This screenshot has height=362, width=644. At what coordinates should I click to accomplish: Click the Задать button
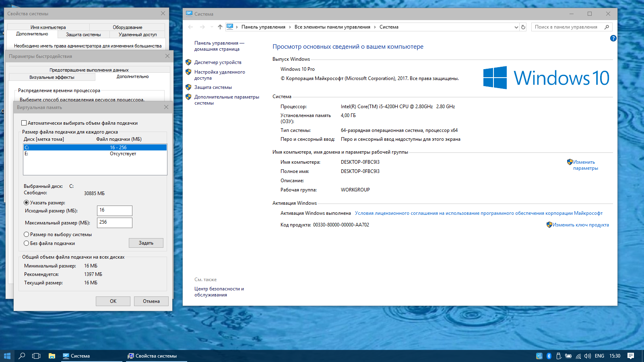(146, 243)
